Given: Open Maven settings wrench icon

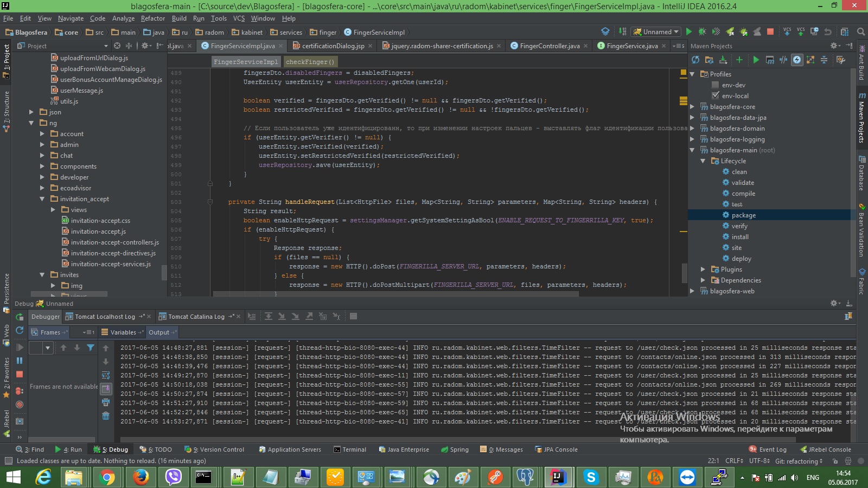Looking at the screenshot, I should pyautogui.click(x=841, y=60).
